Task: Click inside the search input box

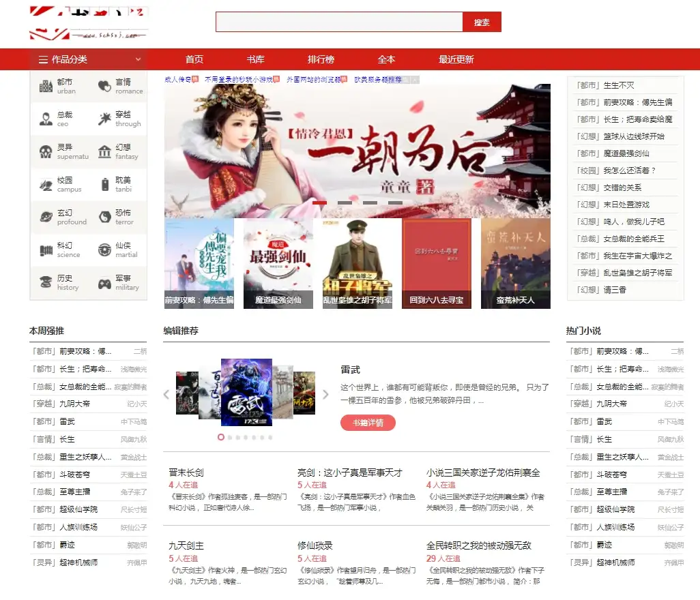Action: pos(338,22)
